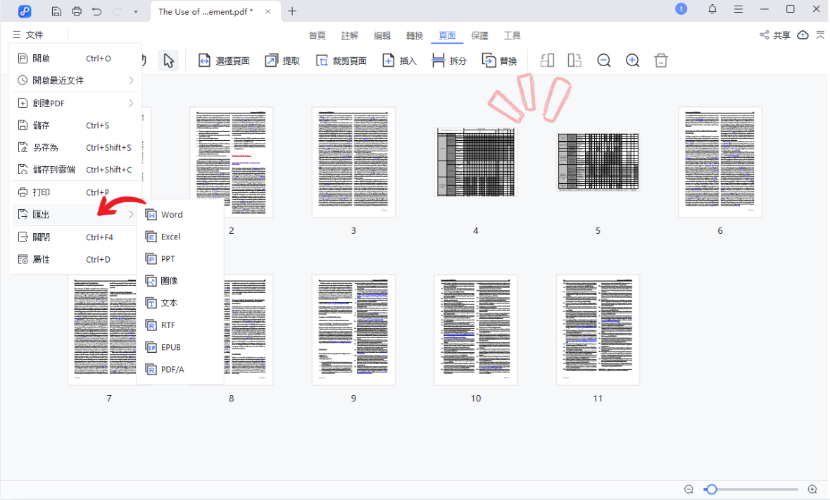The height and width of the screenshot is (500, 830).
Task: Click the undo arrow icon
Action: coord(96,11)
